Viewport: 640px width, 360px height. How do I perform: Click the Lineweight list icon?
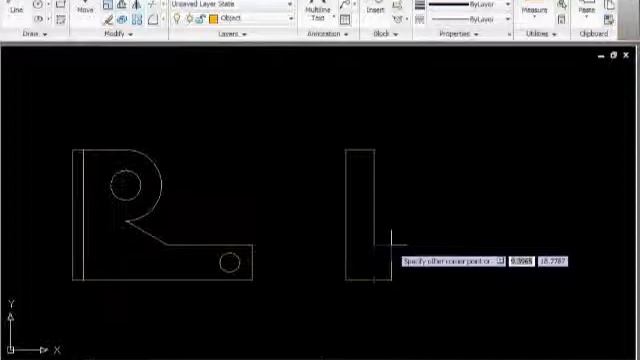tap(420, 4)
